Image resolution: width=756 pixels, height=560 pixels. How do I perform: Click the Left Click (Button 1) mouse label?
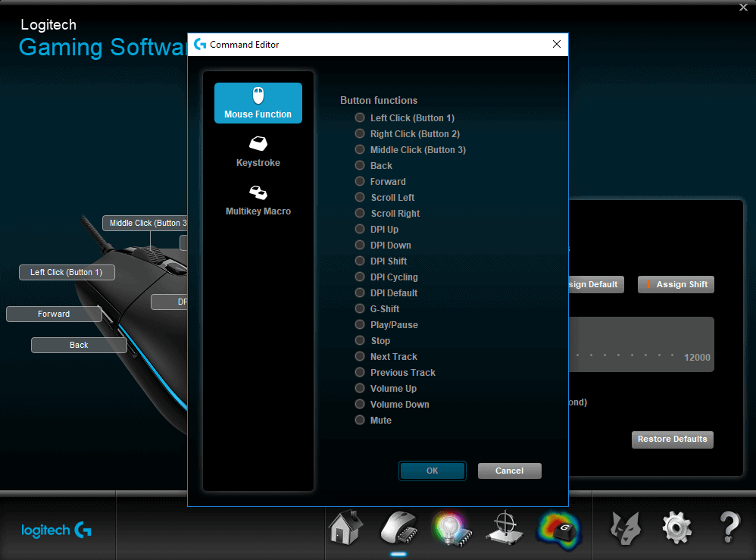(67, 273)
